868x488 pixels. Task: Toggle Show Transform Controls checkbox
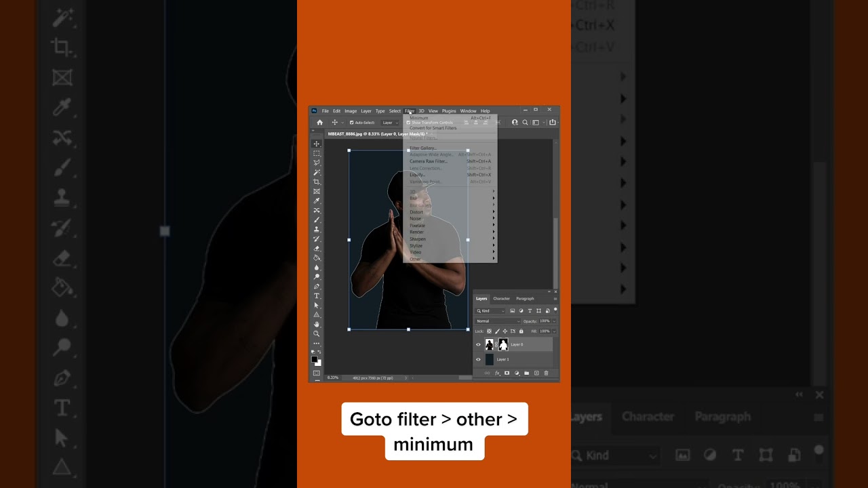(x=408, y=123)
